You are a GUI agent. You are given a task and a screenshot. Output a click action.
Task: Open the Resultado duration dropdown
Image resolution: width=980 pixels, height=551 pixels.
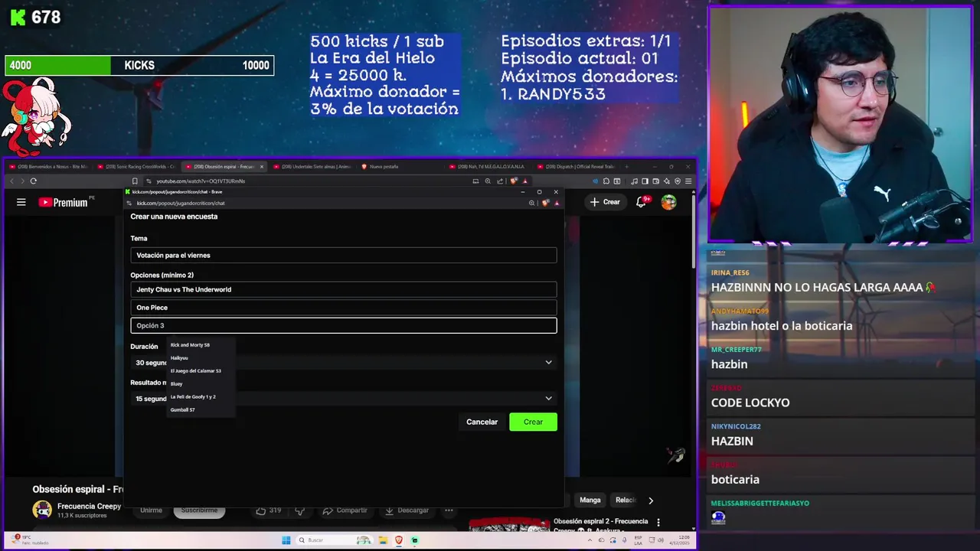(344, 398)
